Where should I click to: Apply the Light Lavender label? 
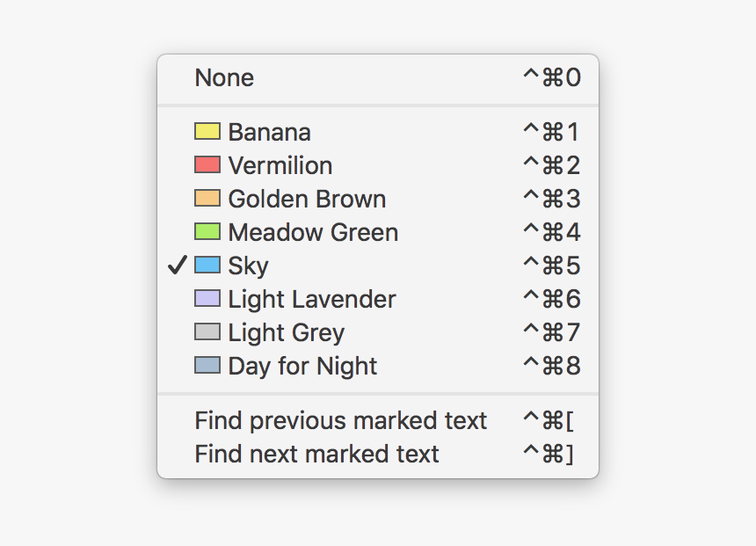pos(312,300)
